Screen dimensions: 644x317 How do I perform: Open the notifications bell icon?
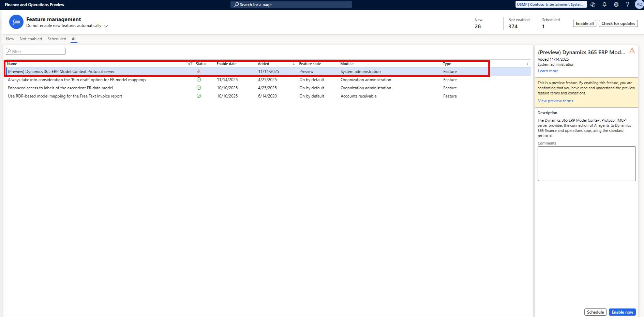604,4
